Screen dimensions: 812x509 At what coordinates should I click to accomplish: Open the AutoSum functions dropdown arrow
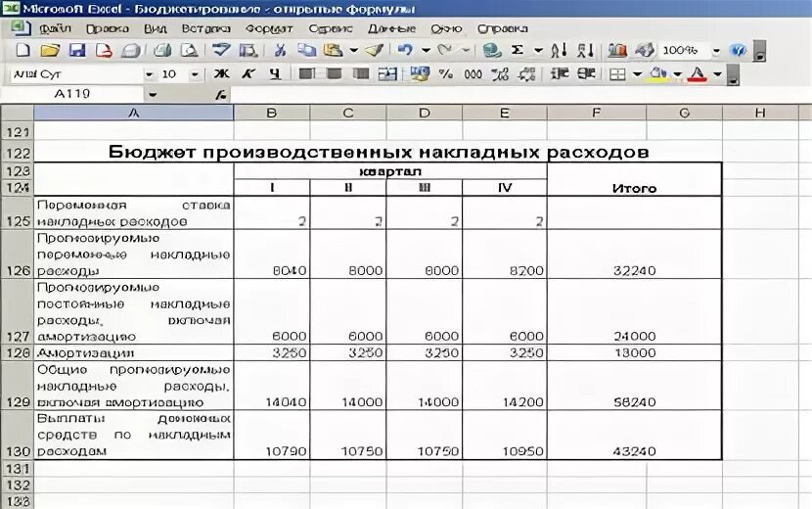click(x=539, y=50)
